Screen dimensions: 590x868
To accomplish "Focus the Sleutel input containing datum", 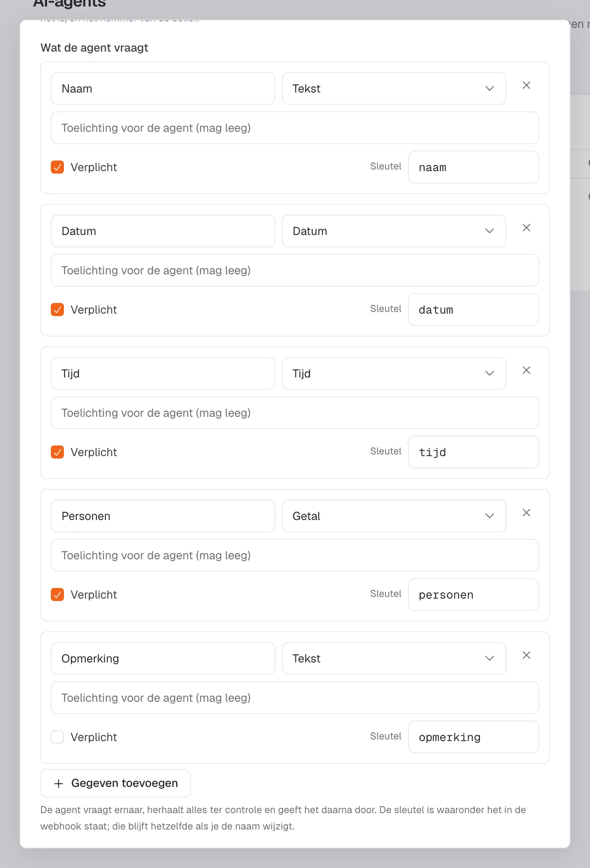I will click(474, 310).
